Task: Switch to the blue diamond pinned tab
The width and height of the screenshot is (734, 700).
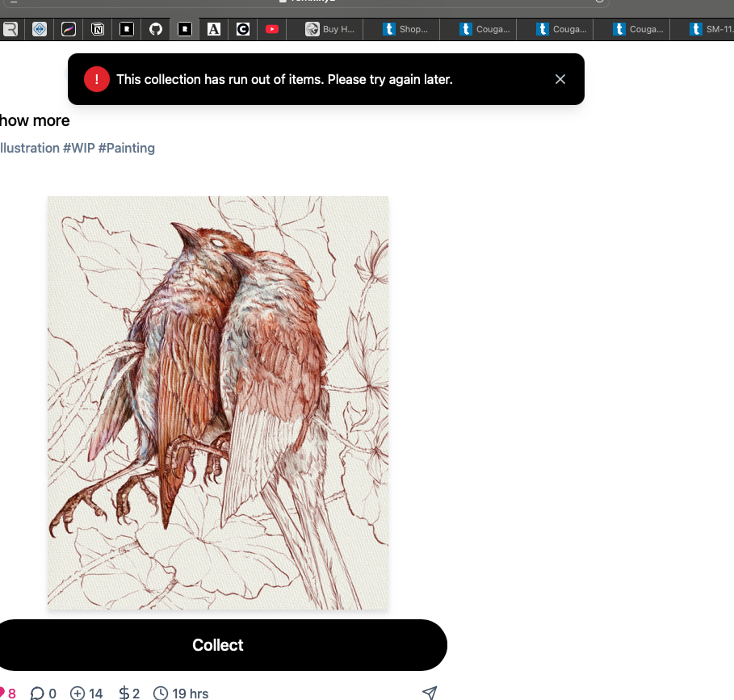Action: [40, 29]
